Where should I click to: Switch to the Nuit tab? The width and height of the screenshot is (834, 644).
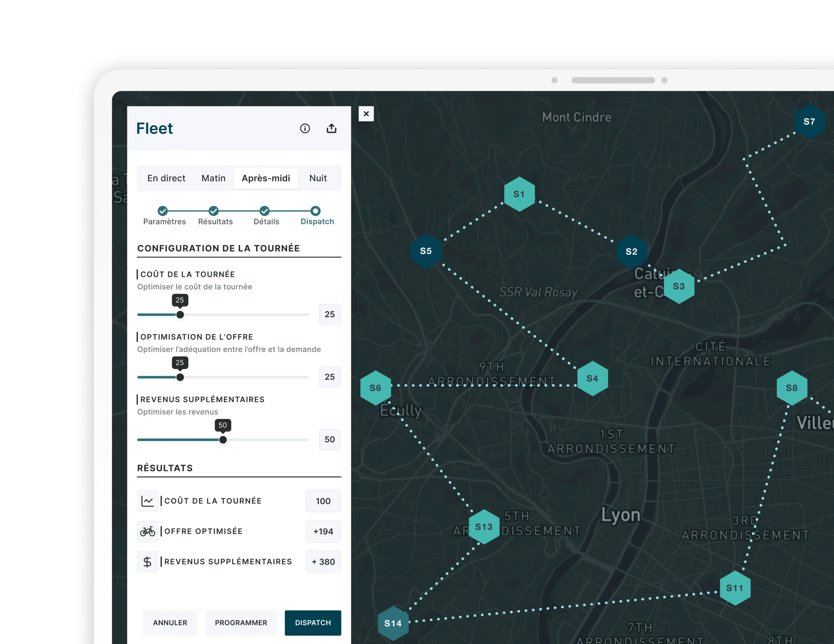coord(318,178)
